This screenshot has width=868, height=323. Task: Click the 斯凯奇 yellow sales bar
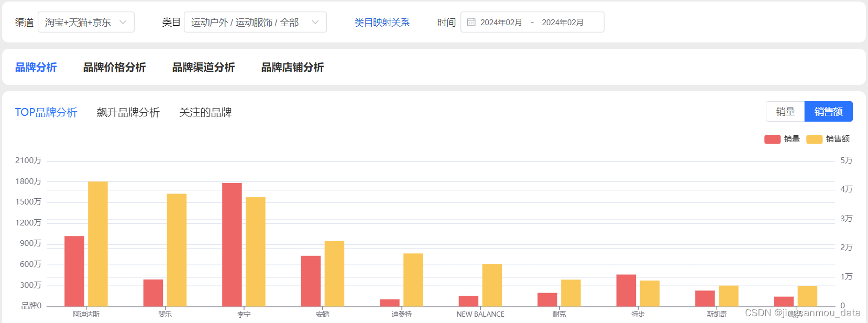point(729,296)
